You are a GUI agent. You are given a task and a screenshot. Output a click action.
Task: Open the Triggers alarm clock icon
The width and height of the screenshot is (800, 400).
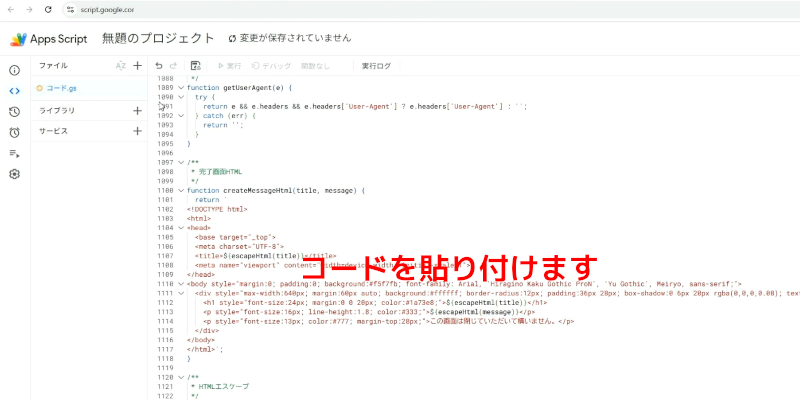(15, 133)
